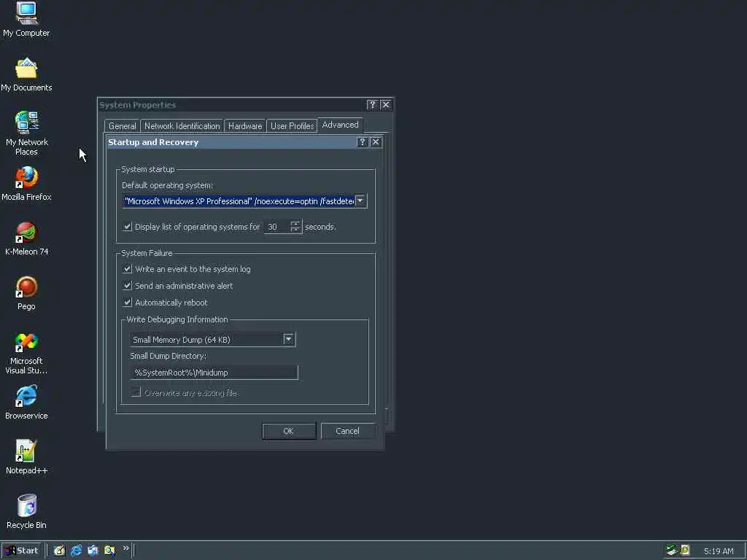Select the My Network Places icon
This screenshot has width=747, height=560.
coord(27,133)
